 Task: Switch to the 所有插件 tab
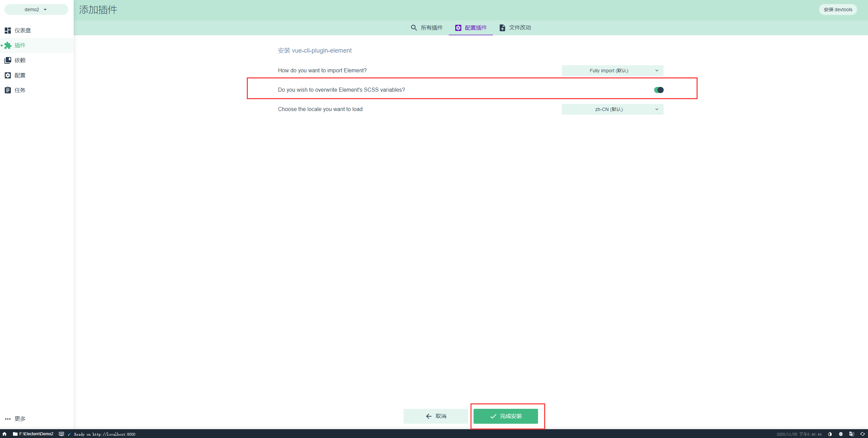(x=427, y=28)
